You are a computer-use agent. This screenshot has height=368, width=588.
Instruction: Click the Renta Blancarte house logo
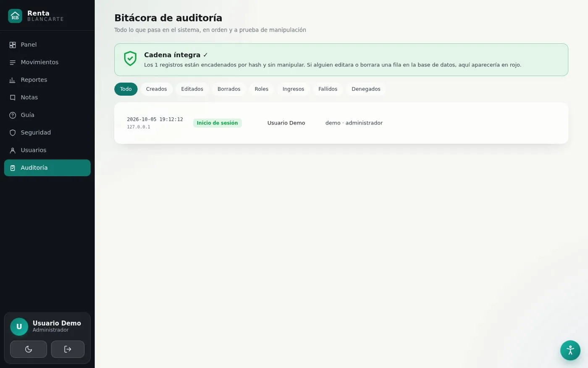pyautogui.click(x=15, y=16)
